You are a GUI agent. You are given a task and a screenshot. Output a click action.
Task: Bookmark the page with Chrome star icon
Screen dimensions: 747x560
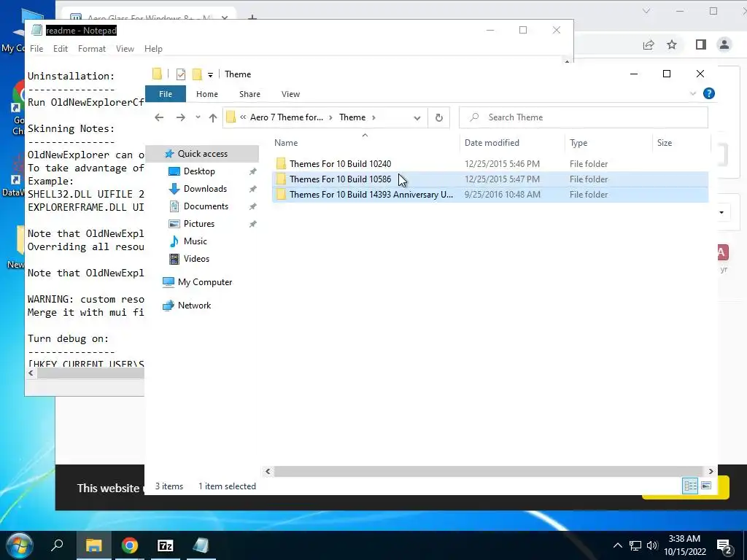click(672, 44)
